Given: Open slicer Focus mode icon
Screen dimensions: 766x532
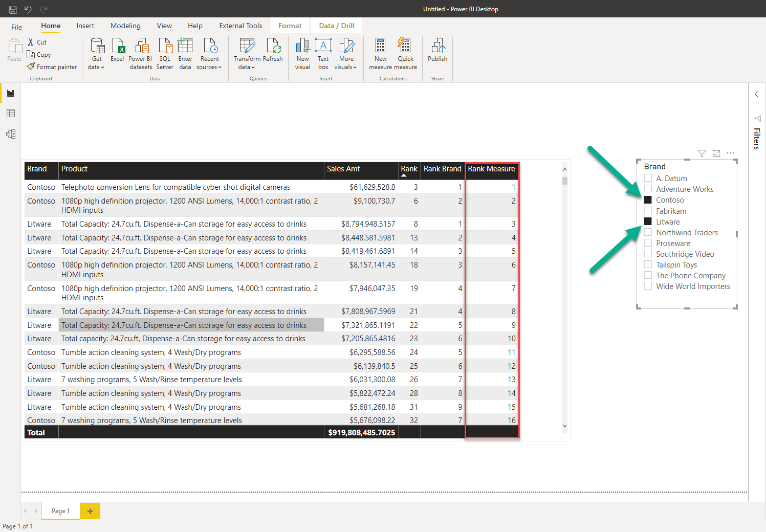Looking at the screenshot, I should [x=716, y=153].
